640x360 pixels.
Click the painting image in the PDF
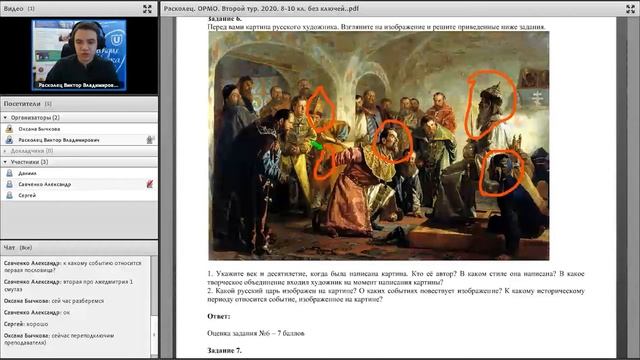[x=378, y=146]
